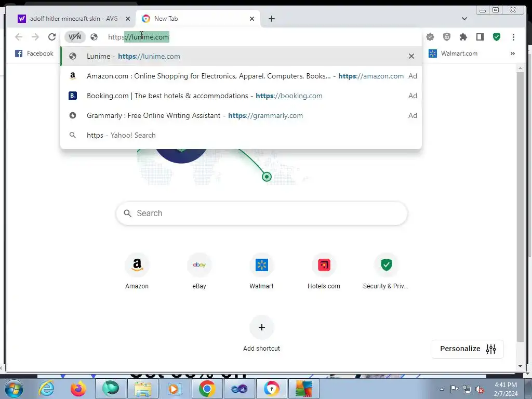Click the muted volume tray icon
Screen dimensions: 532x399
(480, 389)
